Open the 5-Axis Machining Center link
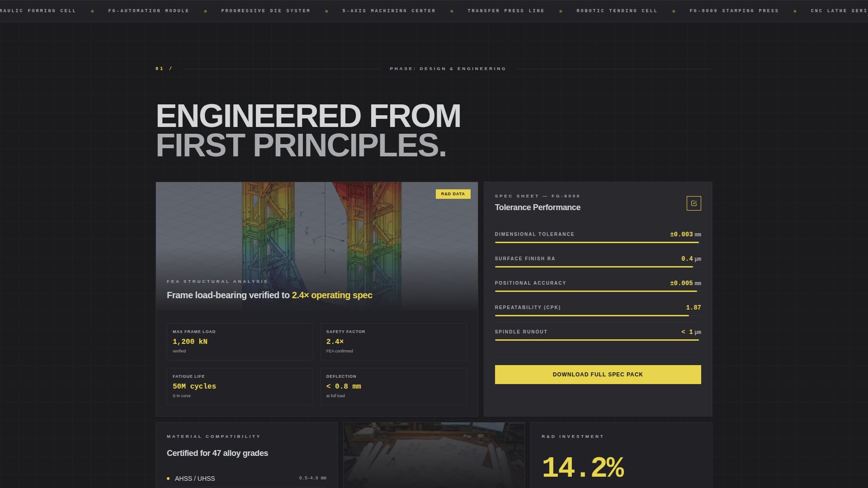Viewport: 868px width, 488px height. [x=389, y=10]
